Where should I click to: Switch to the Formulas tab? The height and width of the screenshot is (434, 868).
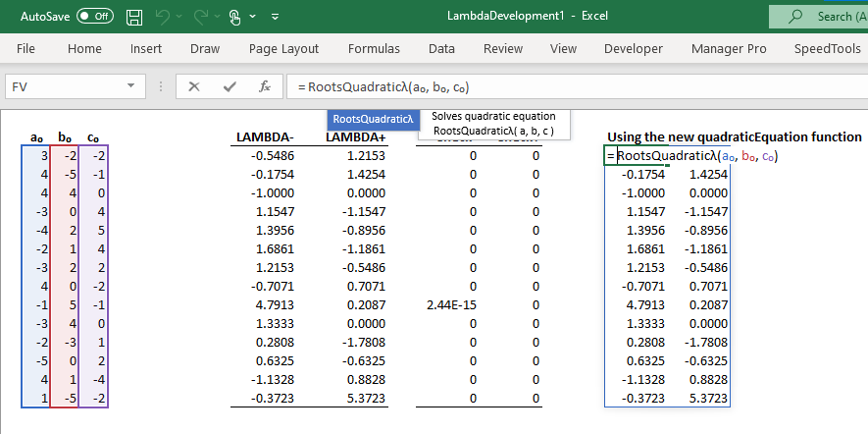[x=374, y=49]
